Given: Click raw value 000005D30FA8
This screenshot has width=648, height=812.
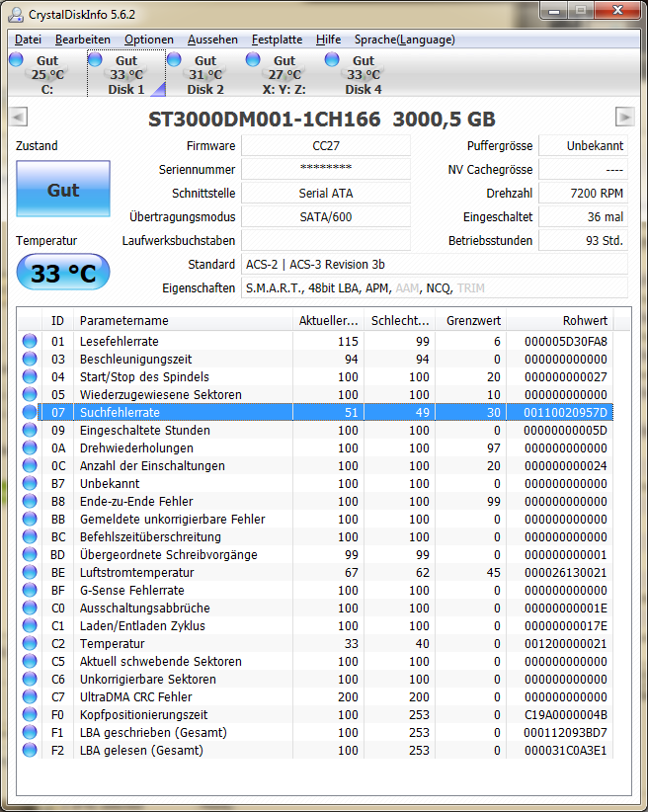Looking at the screenshot, I should tap(566, 341).
